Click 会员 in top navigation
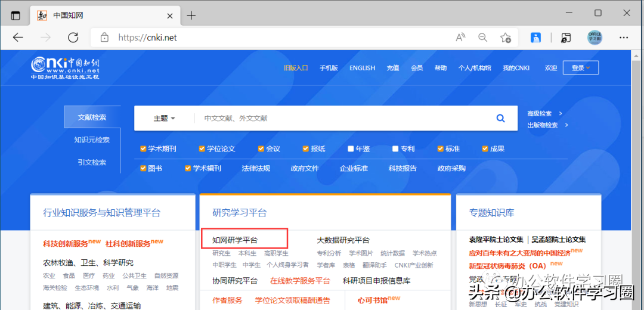This screenshot has width=644, height=310. pyautogui.click(x=417, y=68)
